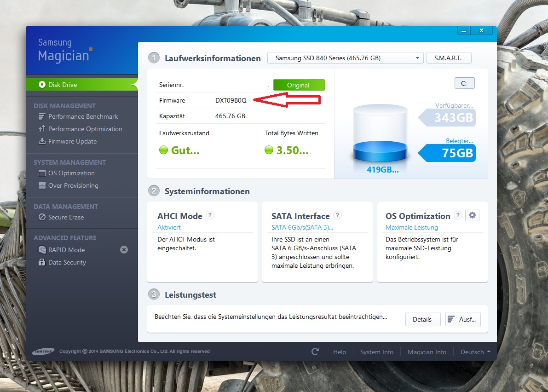
Task: Close the Samsung Magician window
Action: [x=482, y=31]
